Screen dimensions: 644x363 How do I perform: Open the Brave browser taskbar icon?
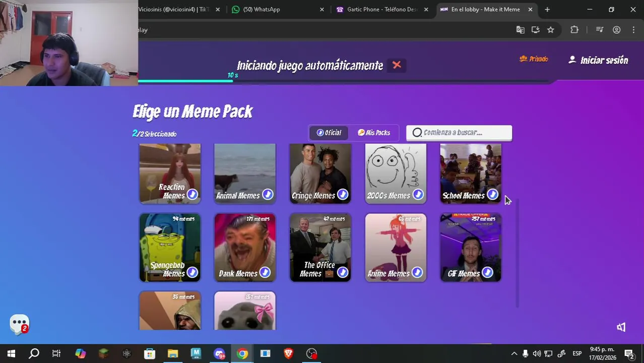288,353
